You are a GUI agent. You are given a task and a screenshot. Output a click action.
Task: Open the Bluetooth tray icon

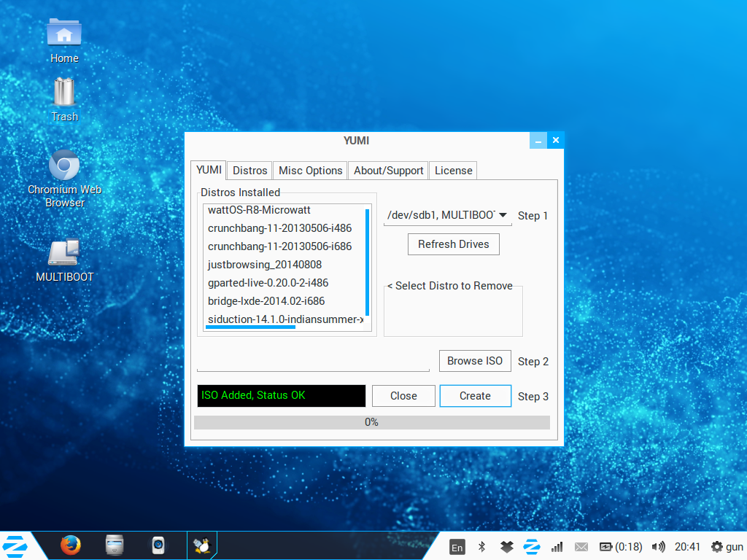coord(481,547)
